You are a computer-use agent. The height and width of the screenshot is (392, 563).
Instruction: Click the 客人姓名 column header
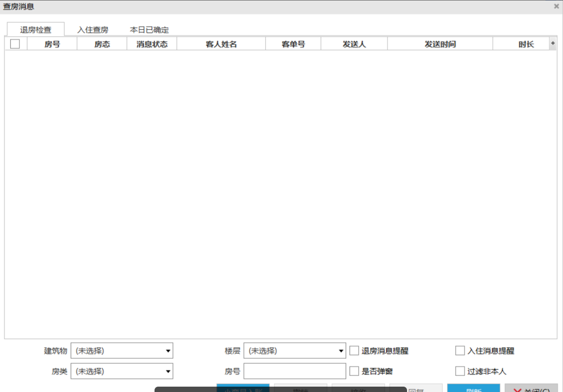click(221, 44)
